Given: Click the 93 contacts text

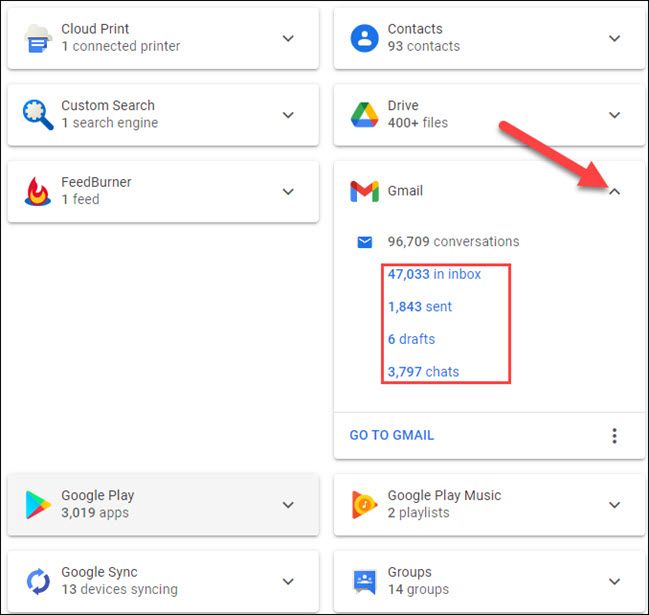Looking at the screenshot, I should pyautogui.click(x=424, y=46).
